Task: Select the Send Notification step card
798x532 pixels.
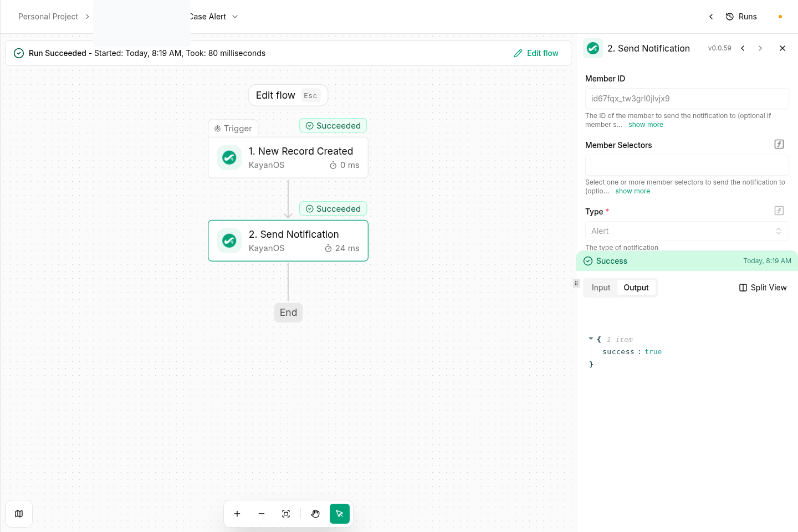Action: (x=288, y=241)
